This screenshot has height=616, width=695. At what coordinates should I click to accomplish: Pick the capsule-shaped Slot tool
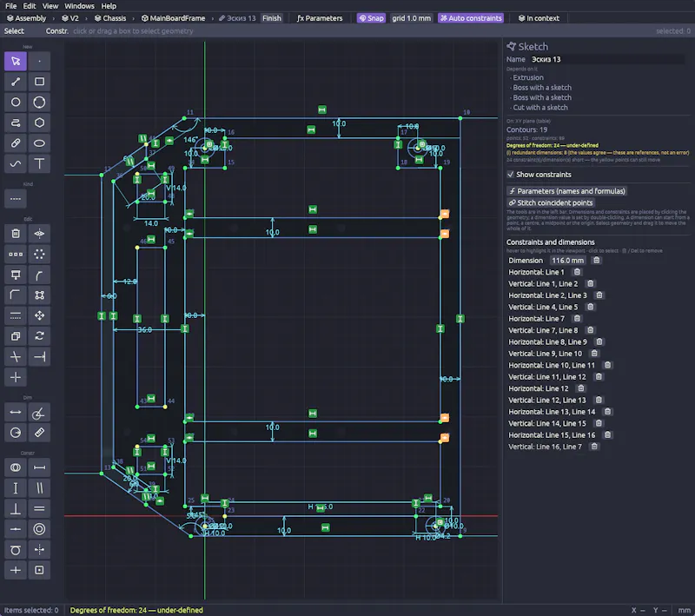click(x=16, y=143)
